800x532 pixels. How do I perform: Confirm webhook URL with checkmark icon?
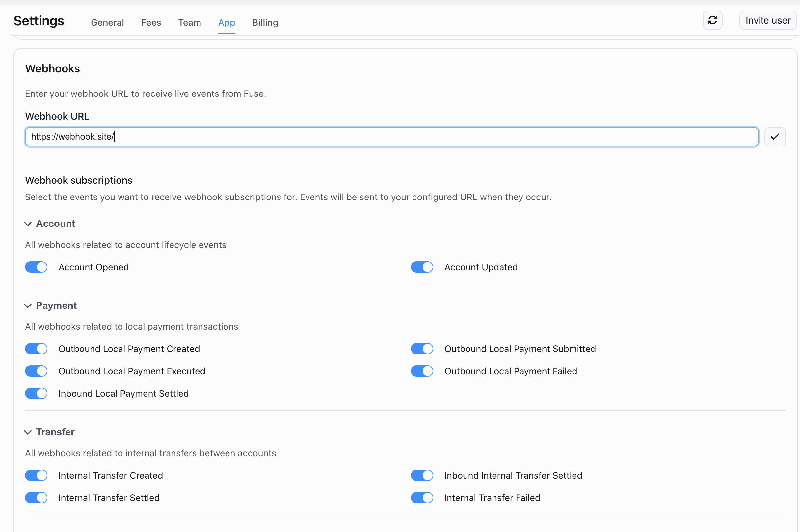click(x=775, y=137)
